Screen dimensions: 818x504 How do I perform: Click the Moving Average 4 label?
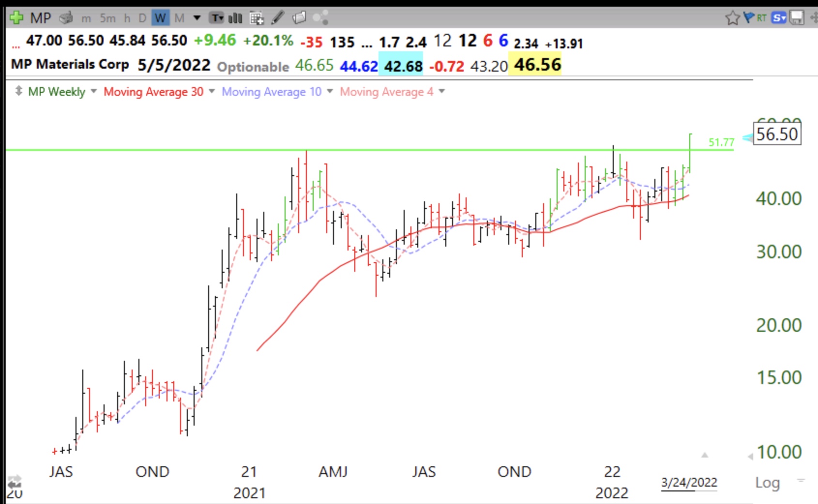tap(386, 91)
